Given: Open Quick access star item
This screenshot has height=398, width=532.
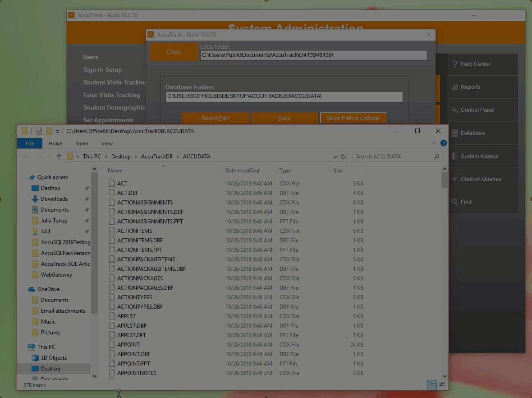Looking at the screenshot, I should pyautogui.click(x=53, y=177).
